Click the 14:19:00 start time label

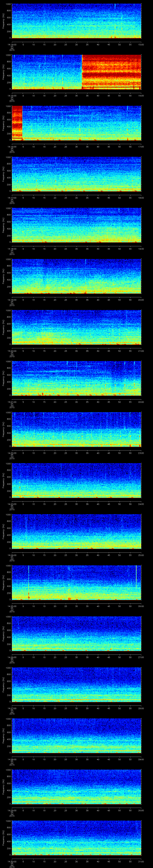12,300
